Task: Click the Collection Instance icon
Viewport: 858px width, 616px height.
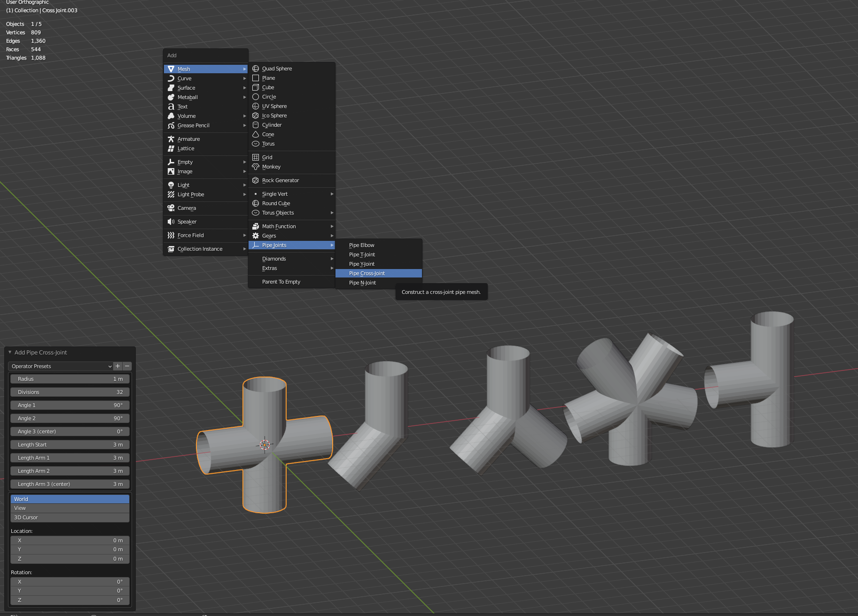Action: (x=171, y=249)
